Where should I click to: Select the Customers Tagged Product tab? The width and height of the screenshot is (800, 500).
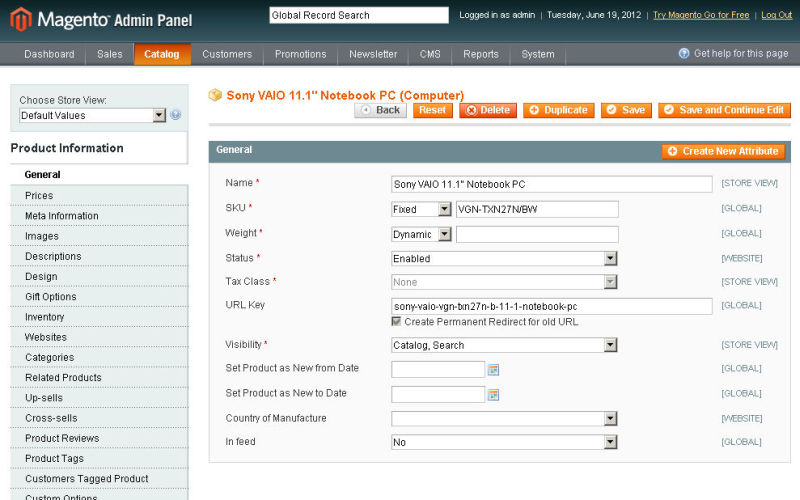pyautogui.click(x=99, y=479)
